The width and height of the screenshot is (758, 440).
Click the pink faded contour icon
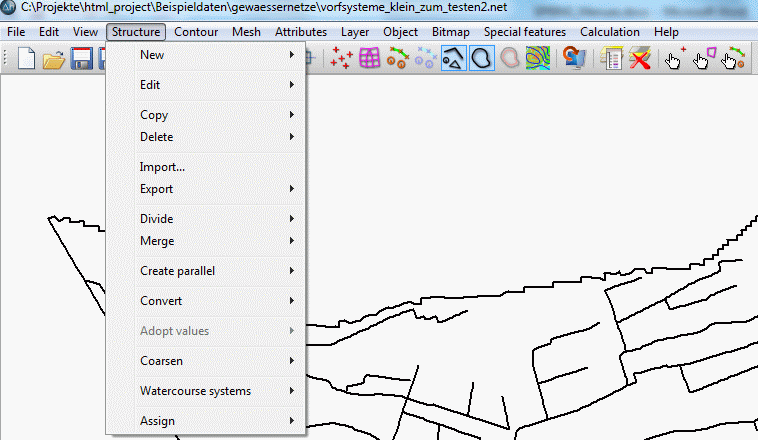(510, 59)
